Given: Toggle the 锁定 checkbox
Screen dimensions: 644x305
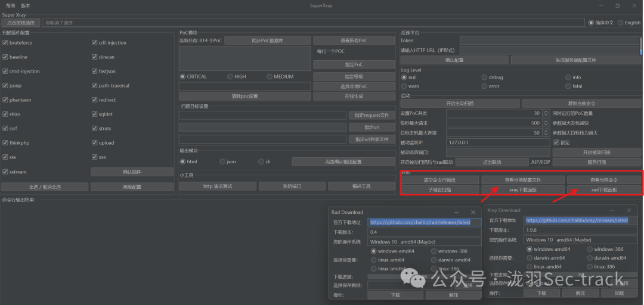Looking at the screenshot, I should click(556, 142).
